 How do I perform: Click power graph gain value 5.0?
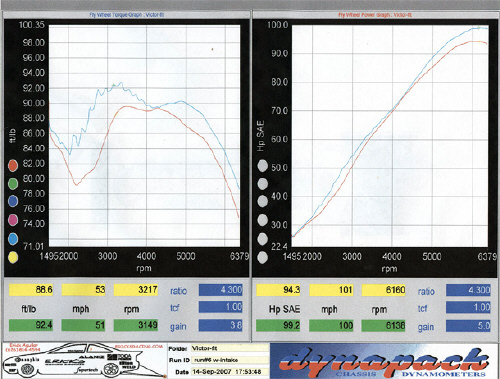click(x=468, y=325)
